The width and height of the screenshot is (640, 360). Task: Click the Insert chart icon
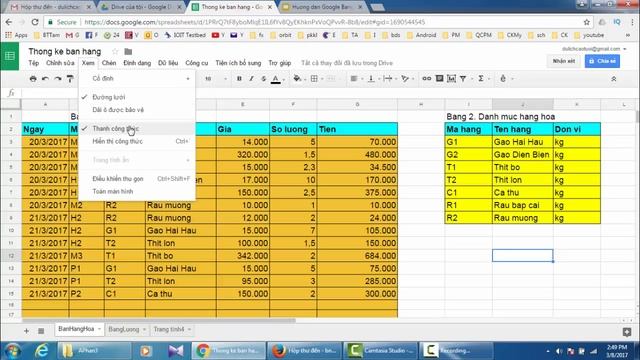[451, 78]
